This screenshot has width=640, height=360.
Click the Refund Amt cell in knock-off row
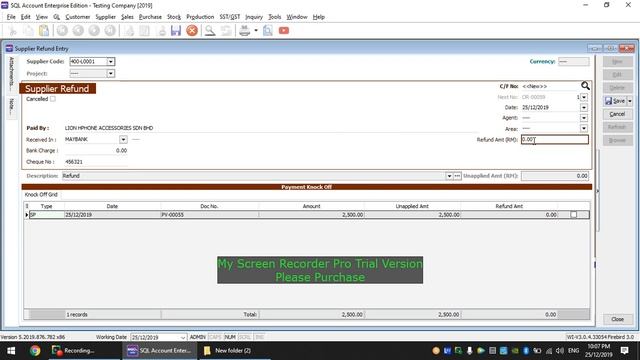point(509,215)
